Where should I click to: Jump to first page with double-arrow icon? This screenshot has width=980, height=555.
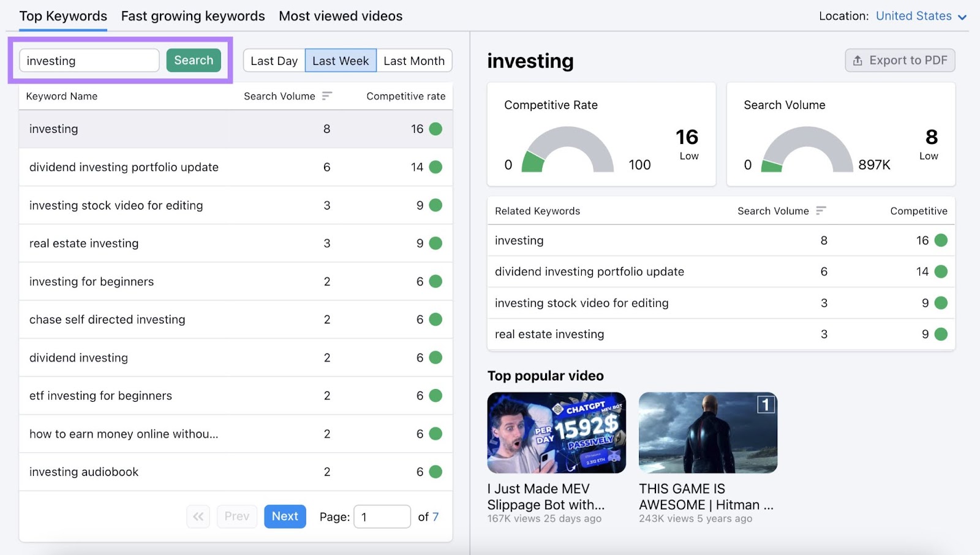click(x=198, y=516)
